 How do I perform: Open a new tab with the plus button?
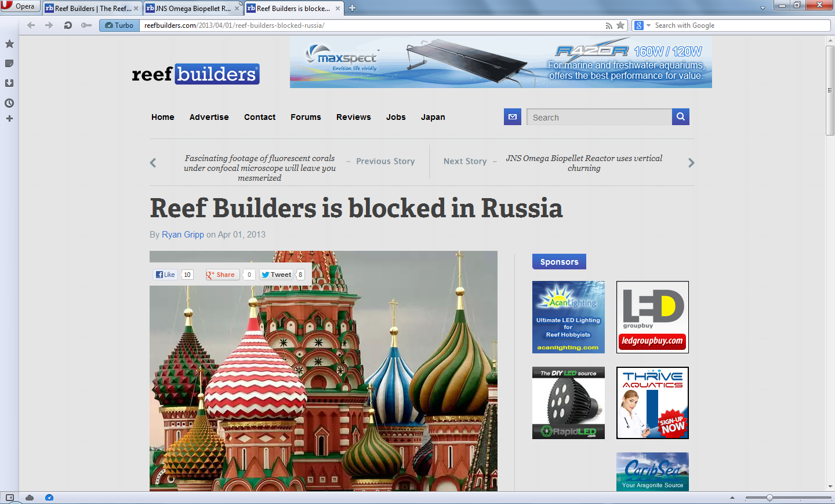(352, 8)
